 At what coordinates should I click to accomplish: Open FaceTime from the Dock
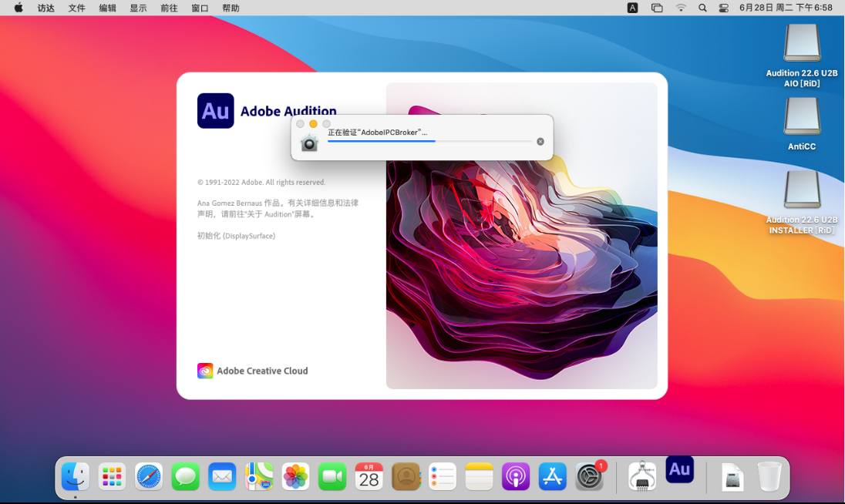[x=332, y=476]
